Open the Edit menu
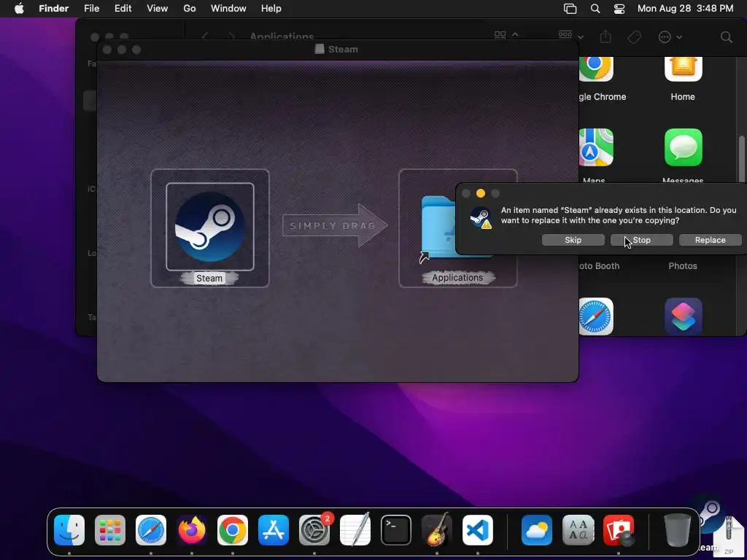This screenshot has height=560, width=747. [x=123, y=9]
